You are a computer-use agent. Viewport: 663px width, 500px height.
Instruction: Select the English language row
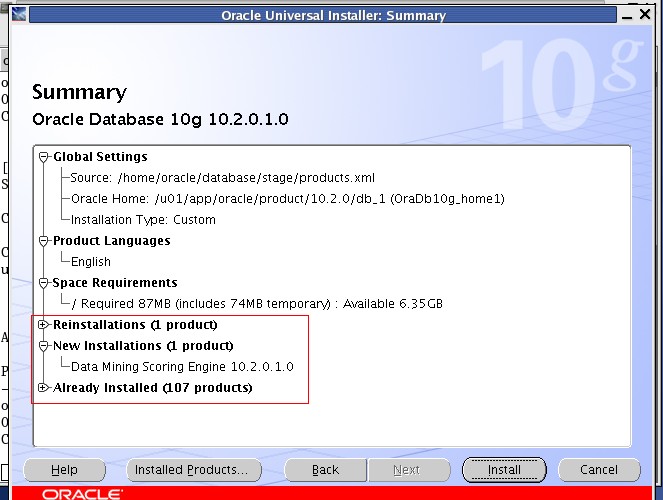click(x=90, y=262)
